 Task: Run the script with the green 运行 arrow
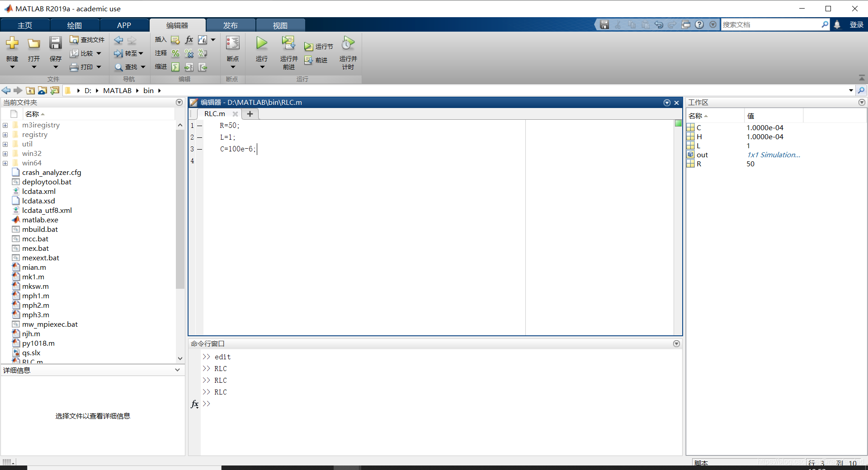(262, 43)
